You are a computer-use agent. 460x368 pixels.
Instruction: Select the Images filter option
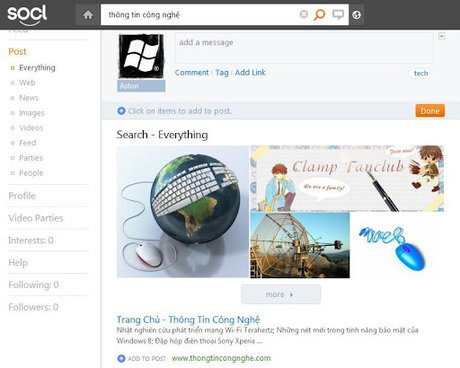(x=32, y=113)
